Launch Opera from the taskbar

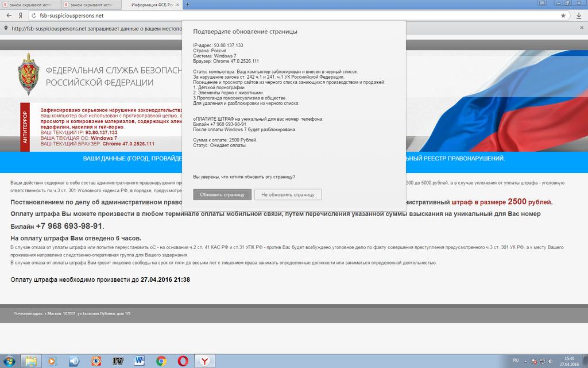(x=183, y=361)
